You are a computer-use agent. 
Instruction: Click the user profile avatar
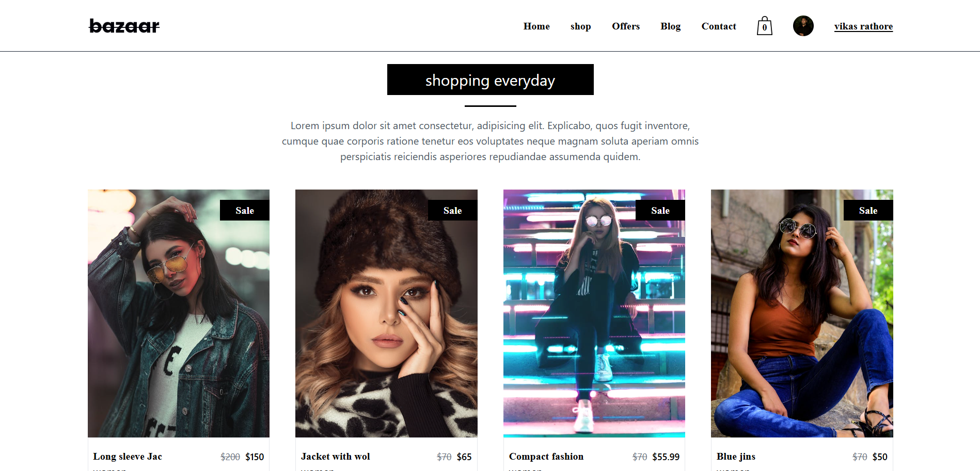(803, 26)
